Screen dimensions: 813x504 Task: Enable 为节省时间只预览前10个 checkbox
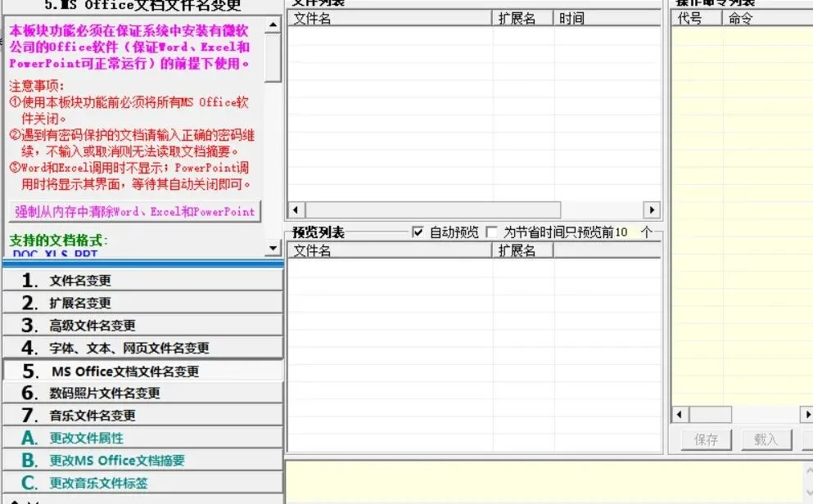tap(491, 232)
